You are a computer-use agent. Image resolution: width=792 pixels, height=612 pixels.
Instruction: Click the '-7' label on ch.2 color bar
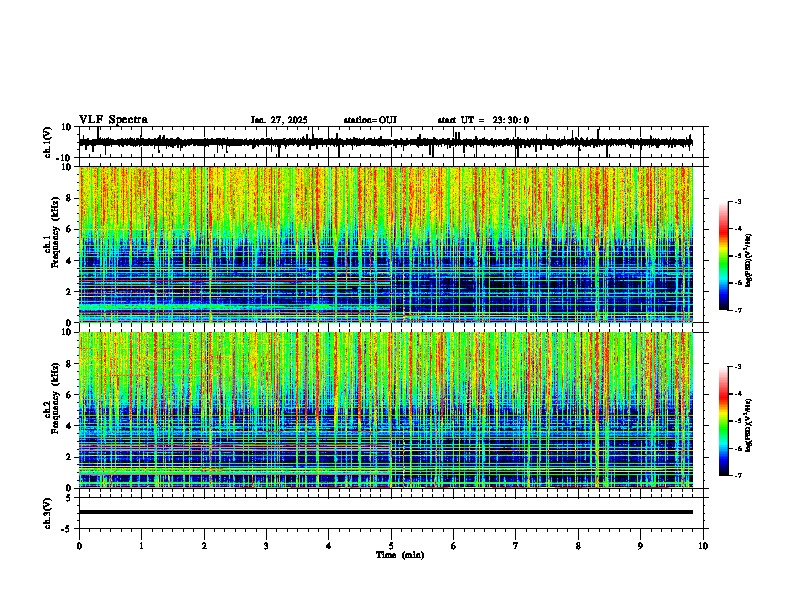(737, 476)
